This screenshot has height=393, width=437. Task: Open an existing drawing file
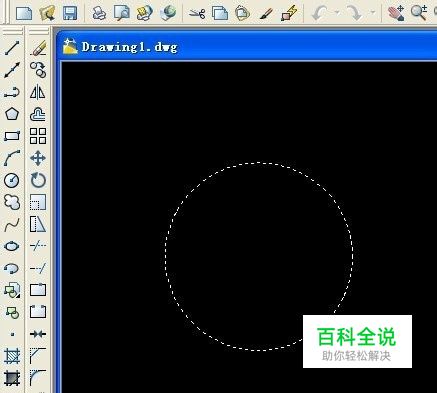click(x=47, y=13)
